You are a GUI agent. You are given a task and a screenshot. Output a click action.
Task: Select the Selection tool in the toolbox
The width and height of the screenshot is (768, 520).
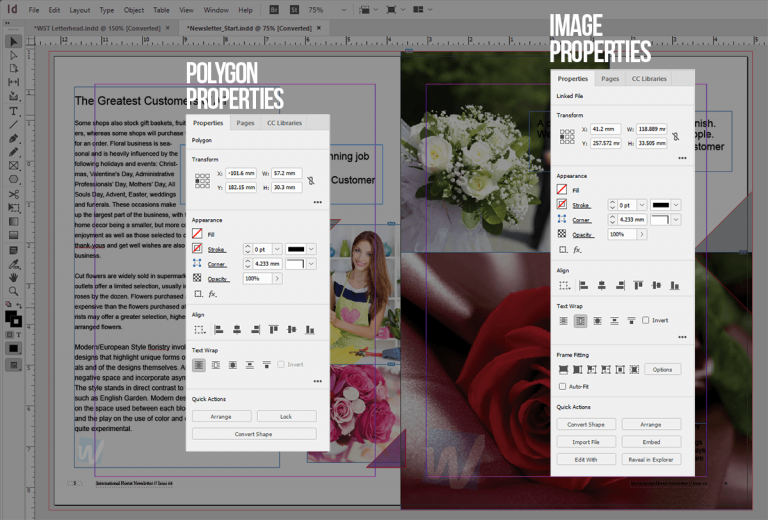click(x=14, y=42)
